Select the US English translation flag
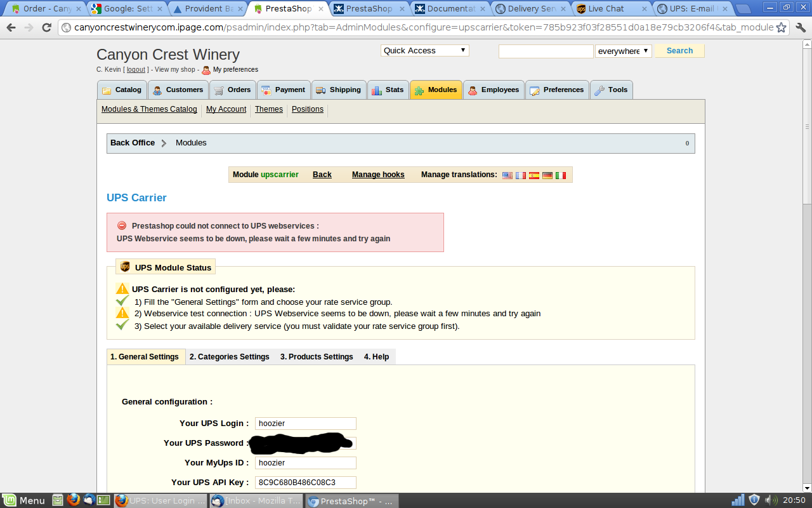 507,175
